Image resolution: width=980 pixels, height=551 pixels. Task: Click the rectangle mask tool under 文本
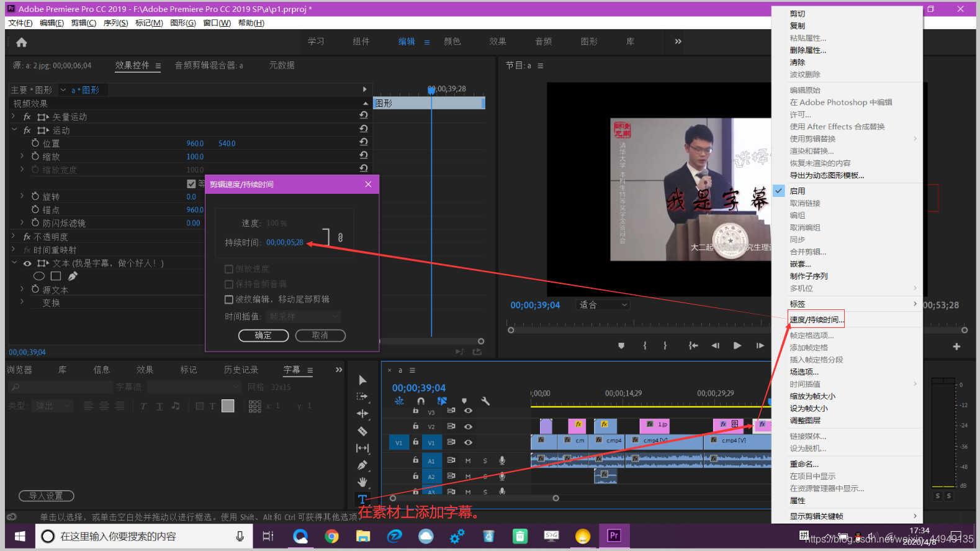[56, 276]
